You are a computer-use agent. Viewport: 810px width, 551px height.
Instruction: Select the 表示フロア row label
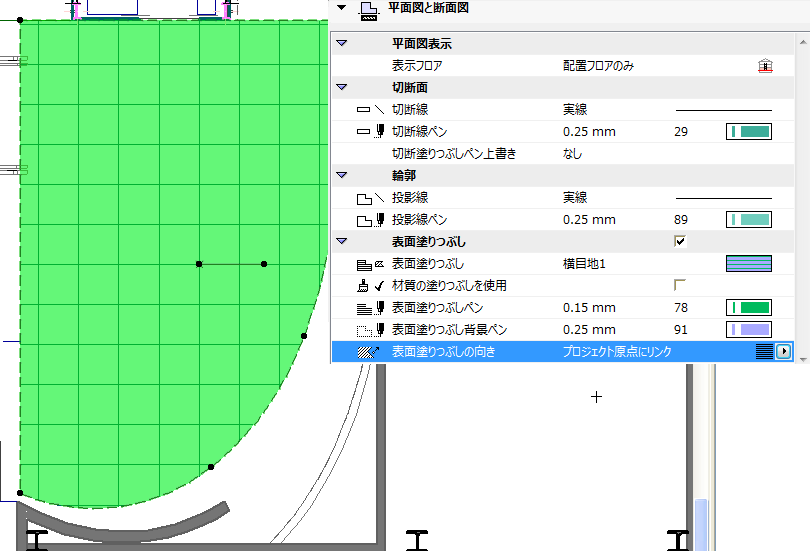click(x=417, y=66)
